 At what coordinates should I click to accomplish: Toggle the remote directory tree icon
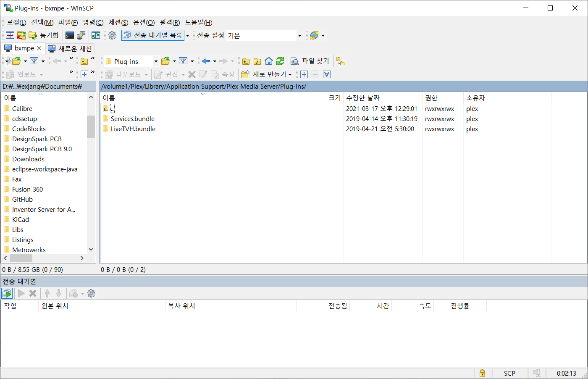click(340, 61)
